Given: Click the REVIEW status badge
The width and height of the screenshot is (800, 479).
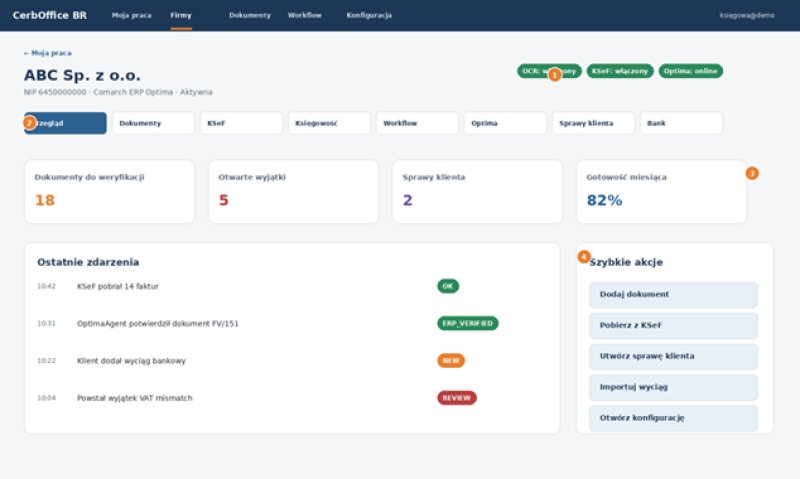Looking at the screenshot, I should pyautogui.click(x=457, y=398).
